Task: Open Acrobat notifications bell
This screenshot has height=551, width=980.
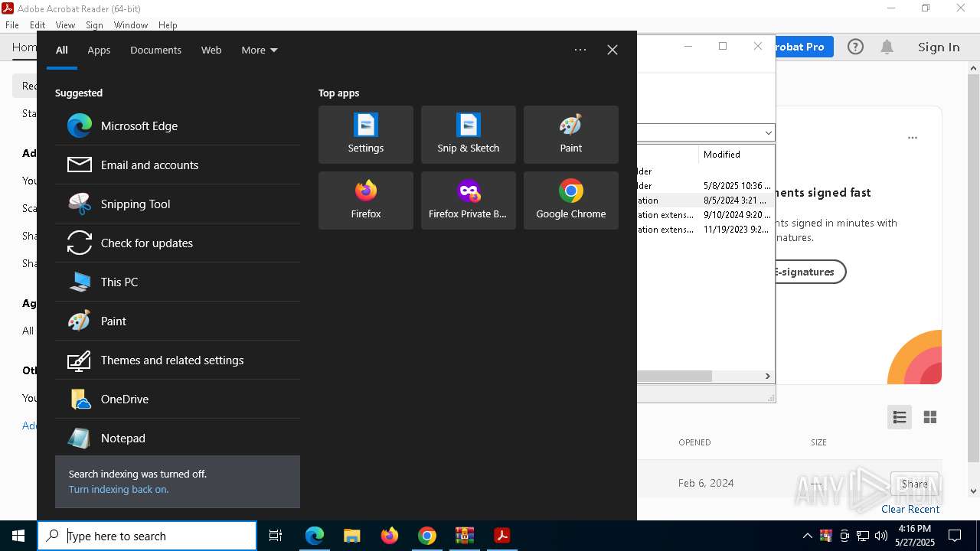Action: pyautogui.click(x=887, y=47)
